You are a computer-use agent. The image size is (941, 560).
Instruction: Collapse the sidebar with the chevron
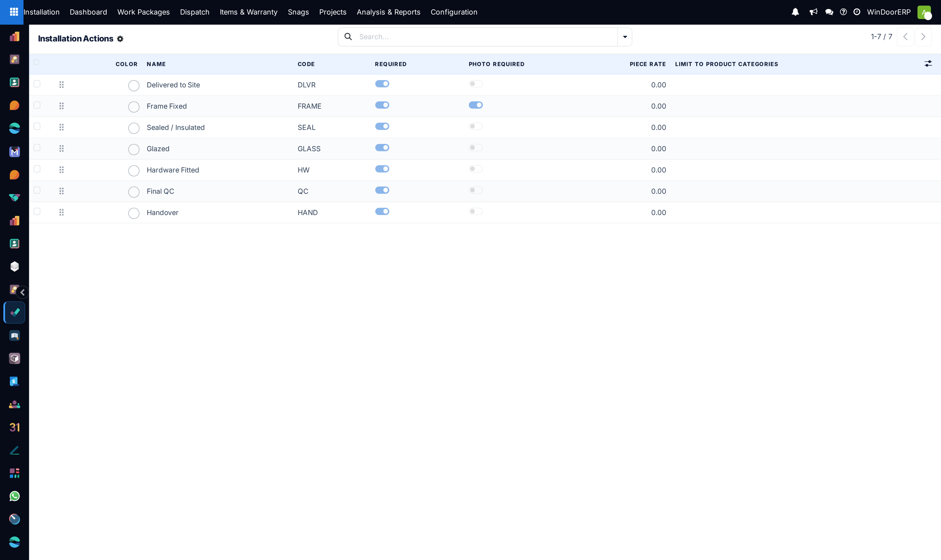pyautogui.click(x=23, y=292)
